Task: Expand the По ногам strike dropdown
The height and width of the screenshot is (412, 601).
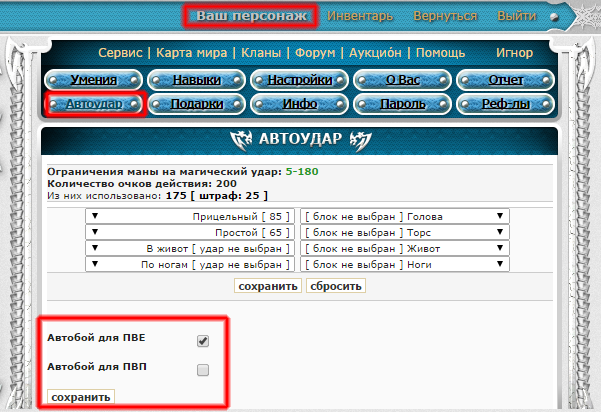Action: [192, 264]
